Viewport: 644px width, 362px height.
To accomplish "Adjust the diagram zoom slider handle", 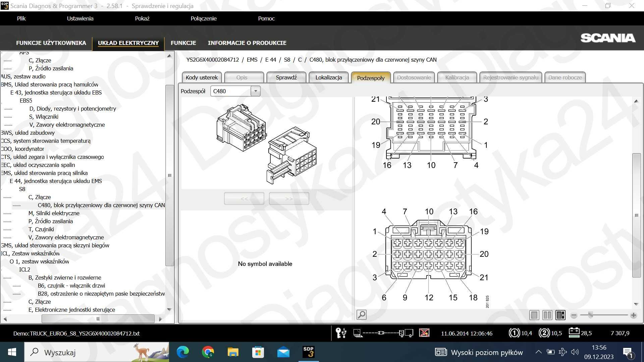I will tap(591, 315).
